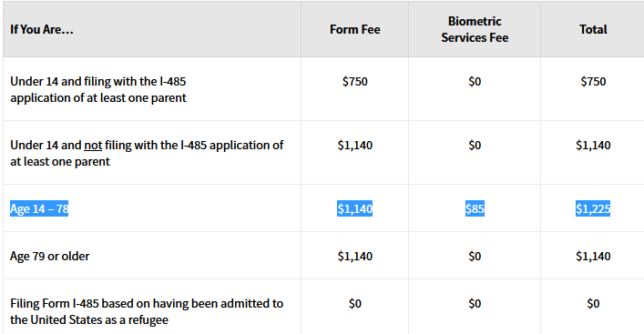Click $0 biometric fee in first row
Viewport: 644px width, 334px height.
(x=475, y=81)
